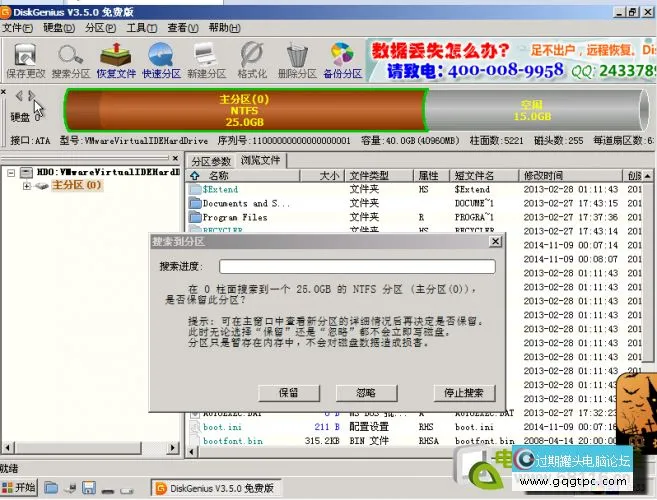Click the 忽略 (ignore) button in dialog

pos(366,393)
